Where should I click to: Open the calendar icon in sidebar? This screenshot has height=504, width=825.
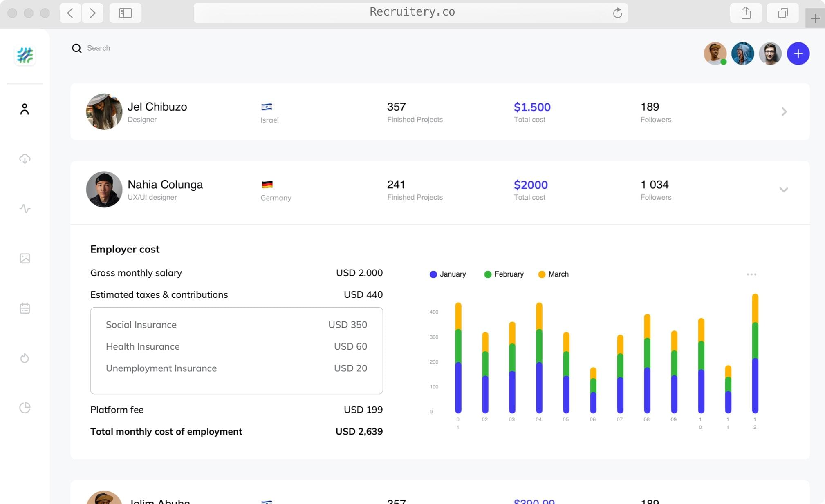25,308
